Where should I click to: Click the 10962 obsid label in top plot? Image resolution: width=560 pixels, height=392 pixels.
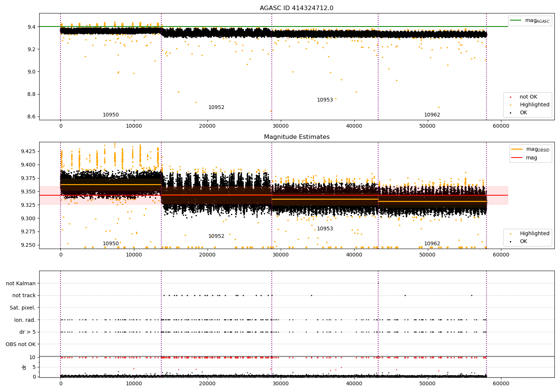432,115
